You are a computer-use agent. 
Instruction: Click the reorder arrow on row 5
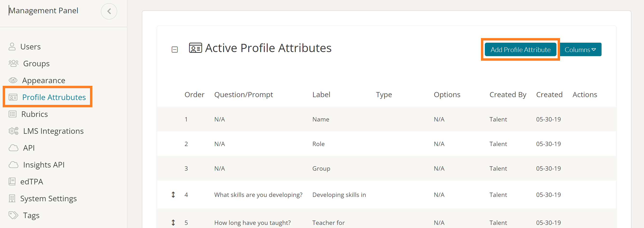click(173, 222)
